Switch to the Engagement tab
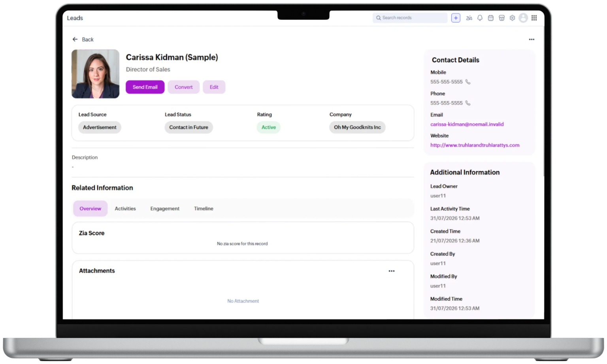 click(165, 209)
